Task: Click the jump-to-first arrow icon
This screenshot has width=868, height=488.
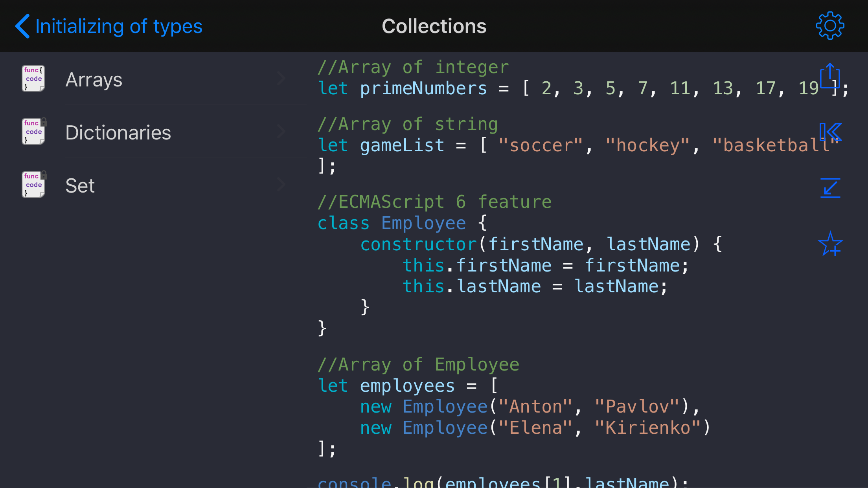Action: point(830,132)
